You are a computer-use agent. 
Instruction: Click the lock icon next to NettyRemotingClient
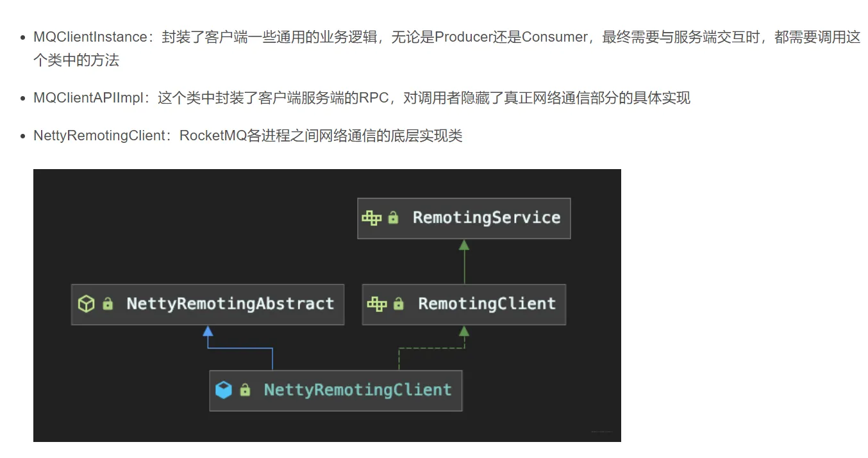245,389
